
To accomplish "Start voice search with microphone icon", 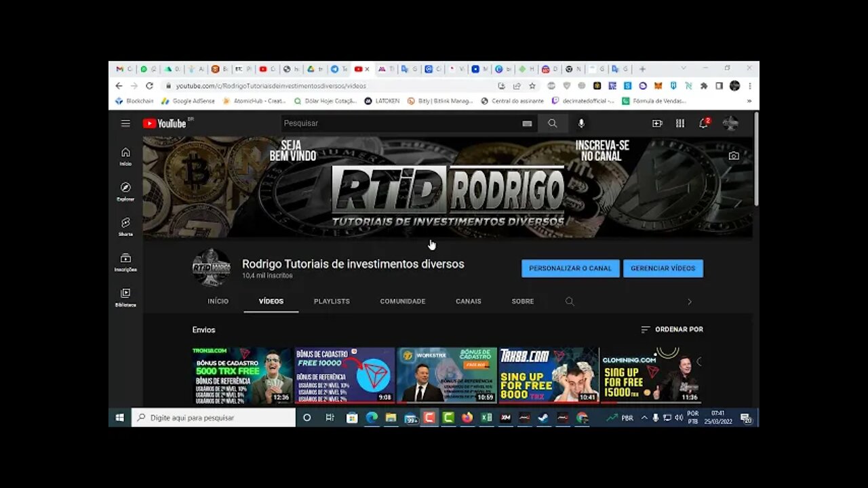I will [581, 123].
